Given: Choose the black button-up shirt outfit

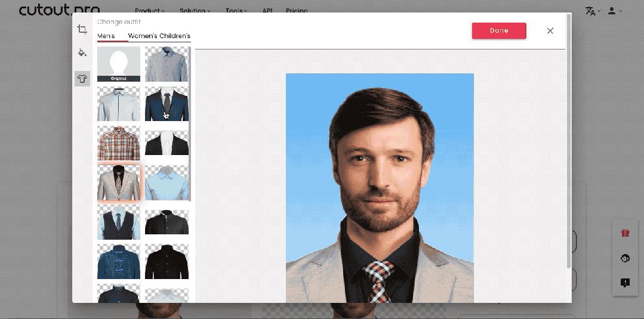Looking at the screenshot, I should pos(167,262).
